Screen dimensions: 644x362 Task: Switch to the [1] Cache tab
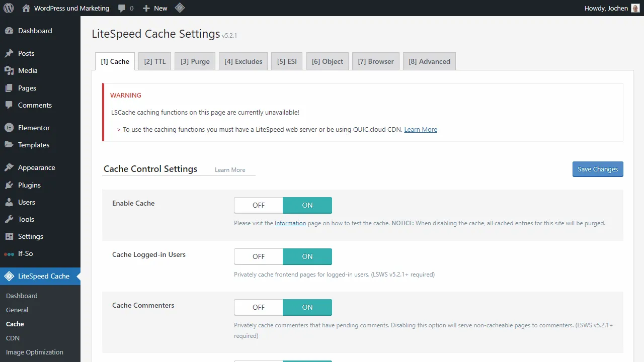click(x=115, y=61)
